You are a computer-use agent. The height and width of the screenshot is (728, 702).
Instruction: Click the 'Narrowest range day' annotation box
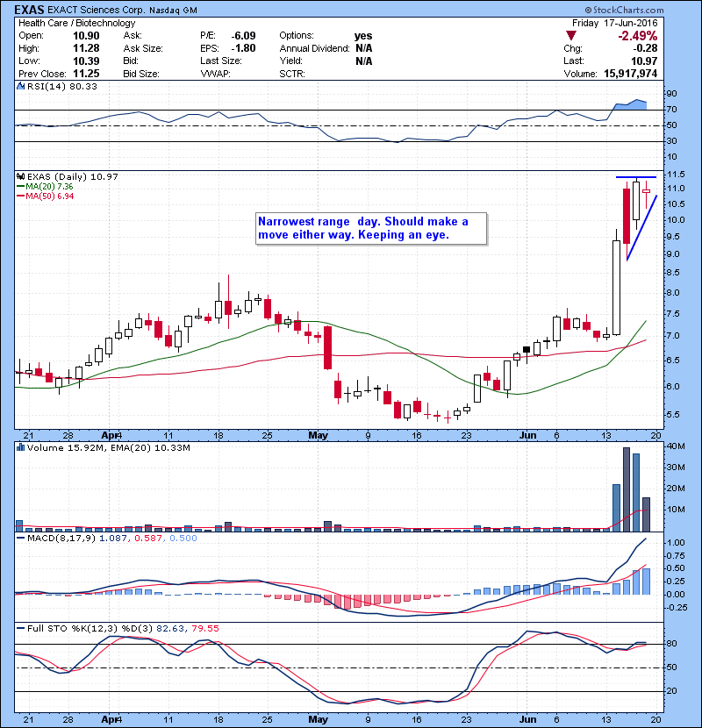click(371, 228)
